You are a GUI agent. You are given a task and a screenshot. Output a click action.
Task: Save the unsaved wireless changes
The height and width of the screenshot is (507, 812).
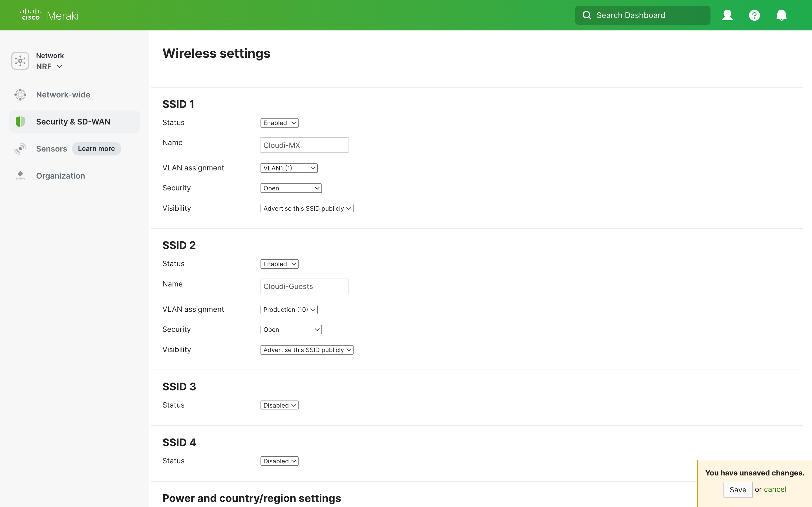(738, 490)
